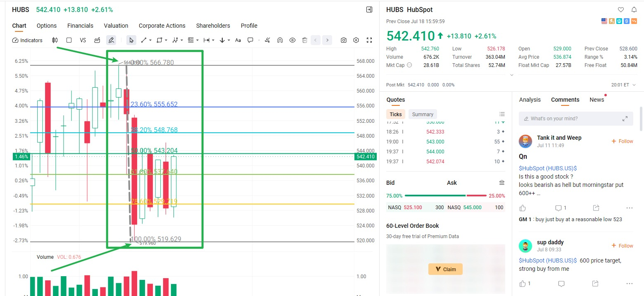644x296 pixels.
Task: Select the rectangle shape drawing tool
Action: coord(159,40)
